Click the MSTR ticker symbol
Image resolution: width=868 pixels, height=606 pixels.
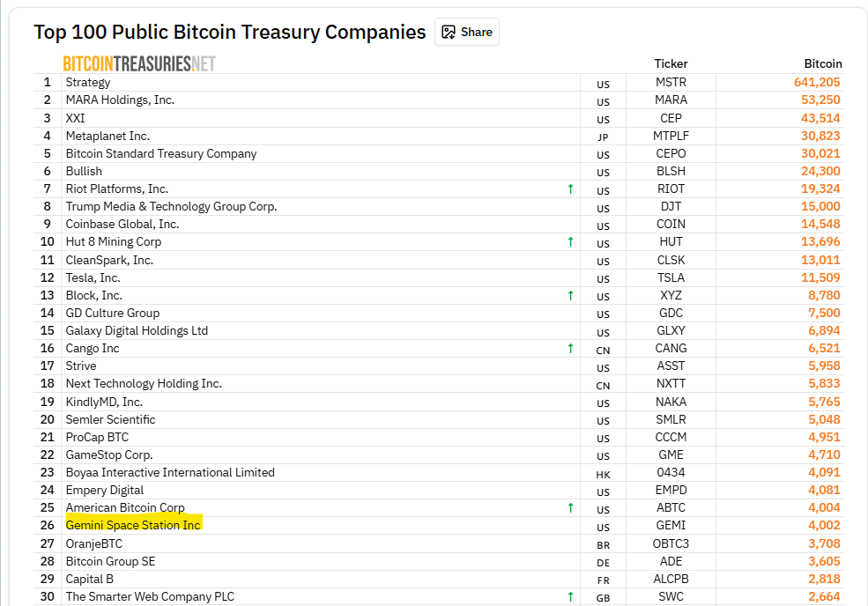click(671, 82)
